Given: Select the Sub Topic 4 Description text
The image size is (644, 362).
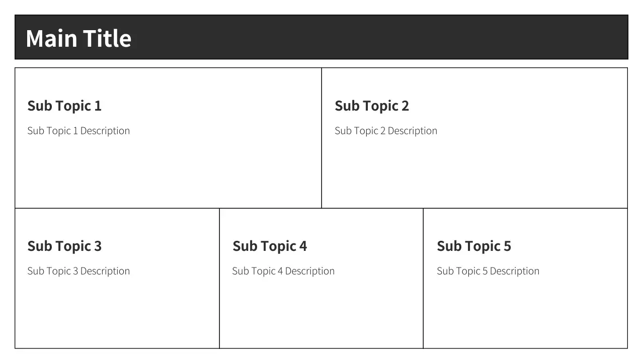Looking at the screenshot, I should pyautogui.click(x=283, y=271).
